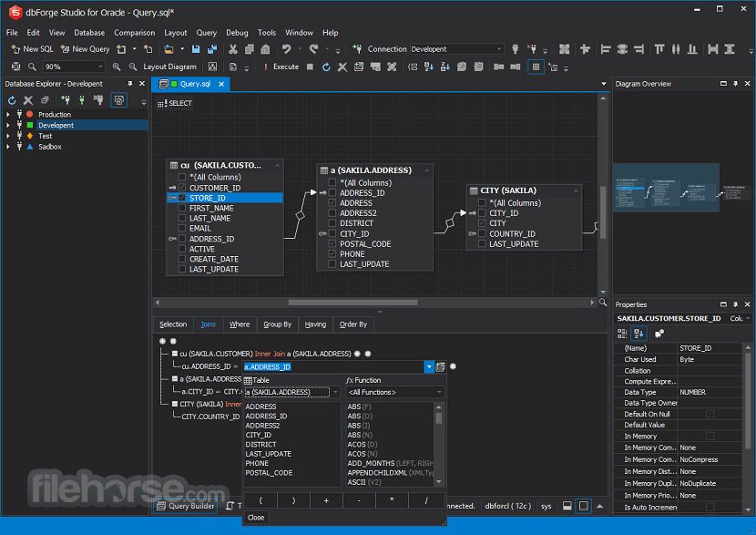Collapse the cu (SAKILA.CUSTOMER) join node
The image size is (756, 535).
click(175, 354)
